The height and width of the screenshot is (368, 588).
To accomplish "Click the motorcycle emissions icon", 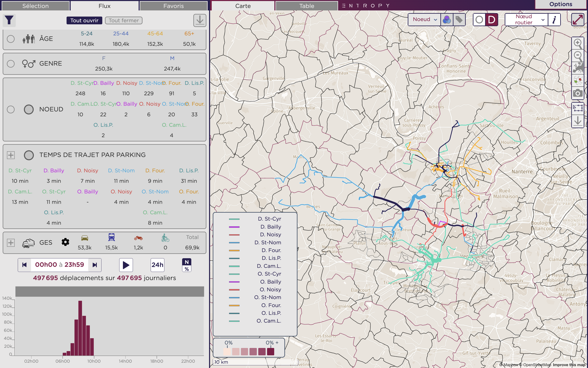I will pos(138,238).
